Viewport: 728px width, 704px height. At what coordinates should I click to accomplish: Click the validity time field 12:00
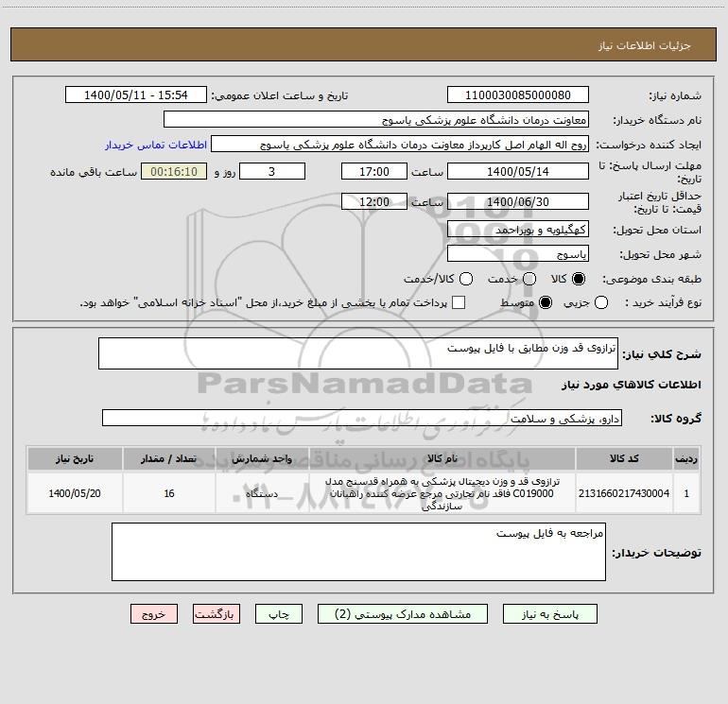[x=374, y=201]
